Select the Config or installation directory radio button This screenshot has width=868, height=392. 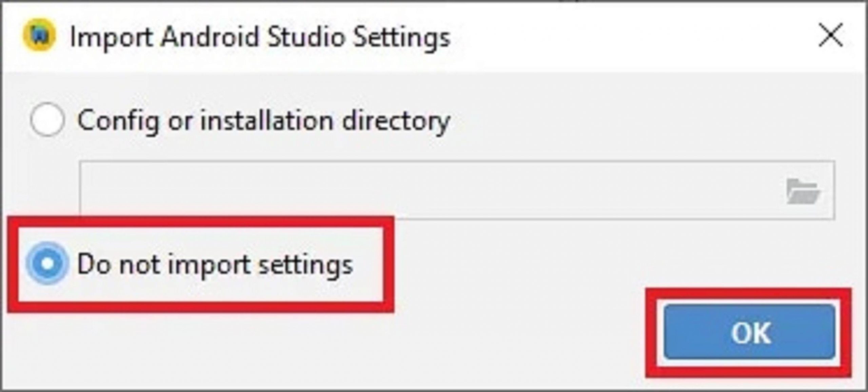(x=47, y=120)
